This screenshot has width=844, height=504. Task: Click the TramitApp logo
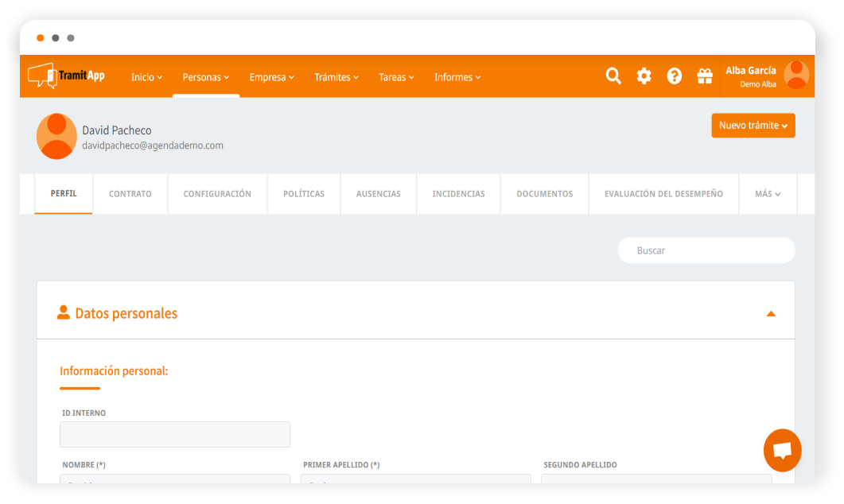66,76
